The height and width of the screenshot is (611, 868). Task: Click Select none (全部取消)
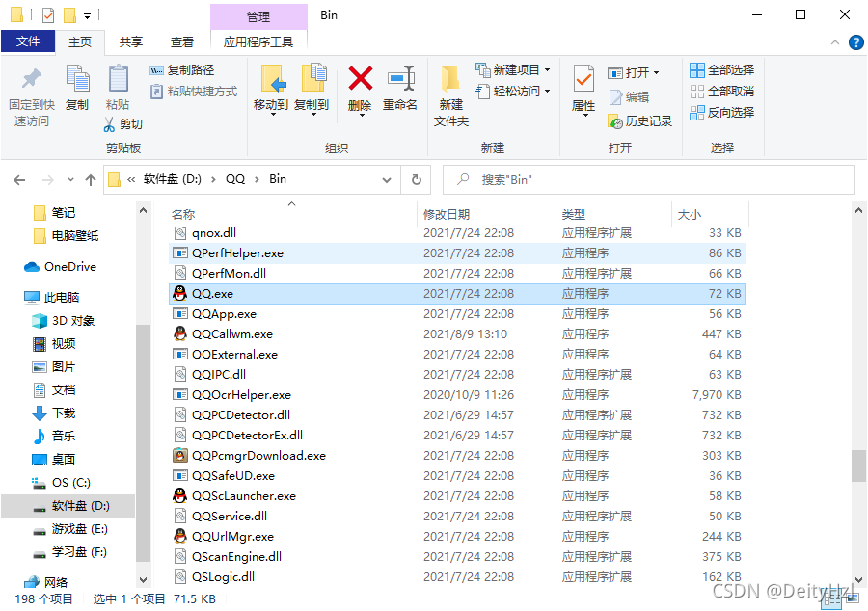(721, 92)
